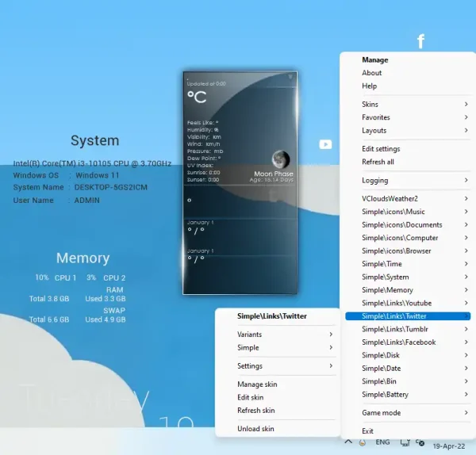Click the 'Used 3.3 GB' RAM value
Screen dimensions: 476x455
click(x=106, y=299)
